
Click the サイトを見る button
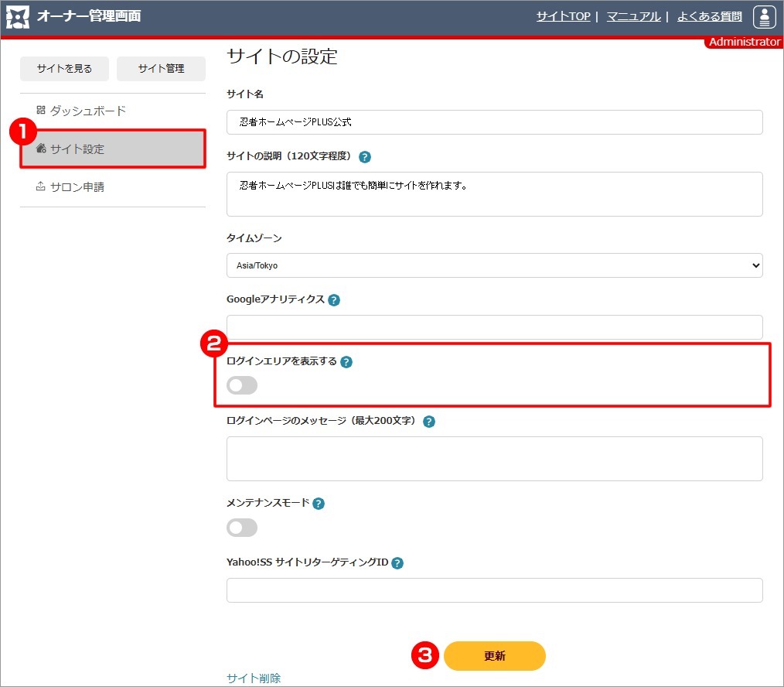coord(64,69)
